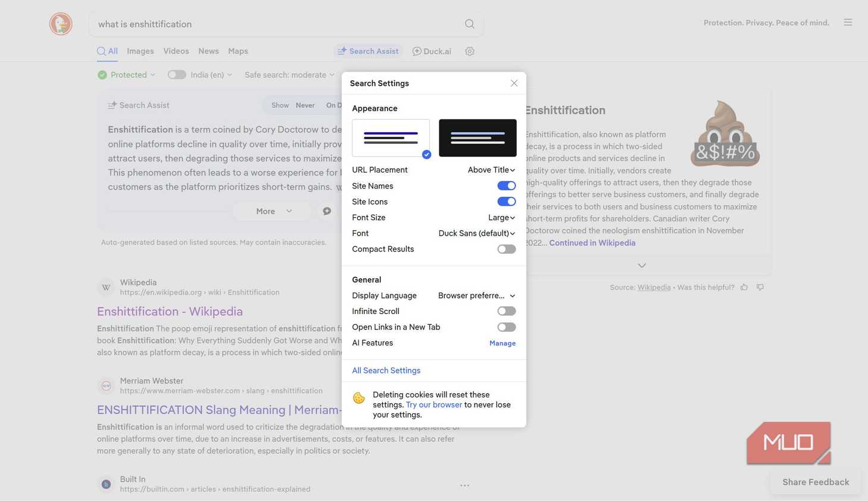
Task: Open the Enshittification - Wikipedia result
Action: click(170, 312)
